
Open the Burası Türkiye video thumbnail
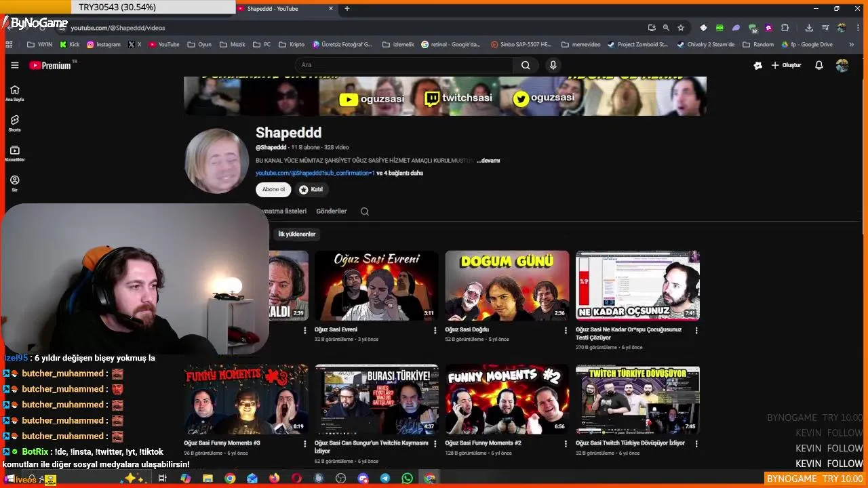pyautogui.click(x=376, y=400)
